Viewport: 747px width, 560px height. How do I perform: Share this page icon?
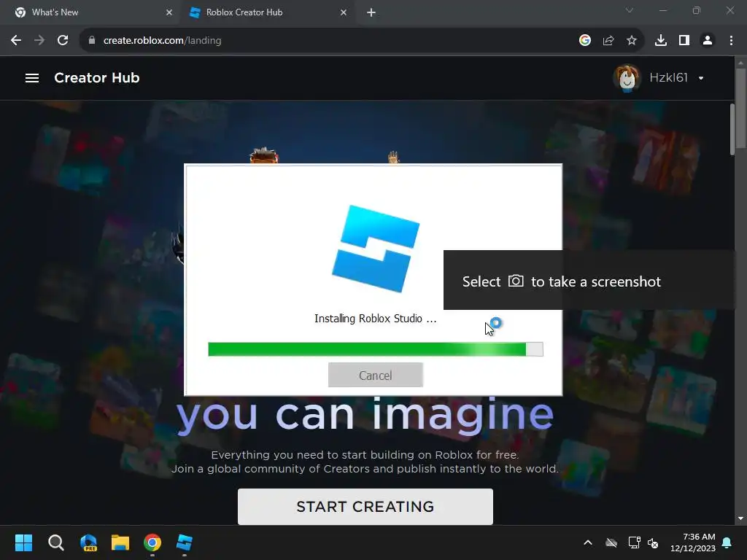tap(608, 41)
